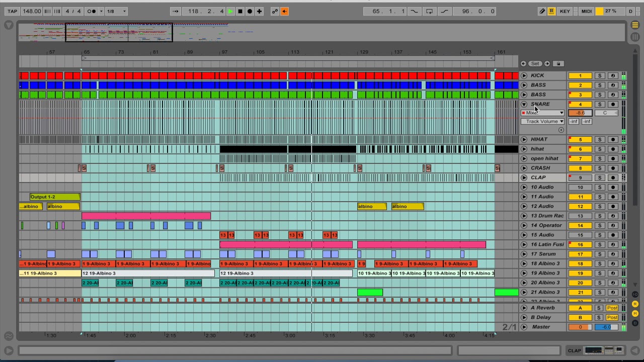The width and height of the screenshot is (644, 362).
Task: Select the 14 Operator track name
Action: coord(546,225)
